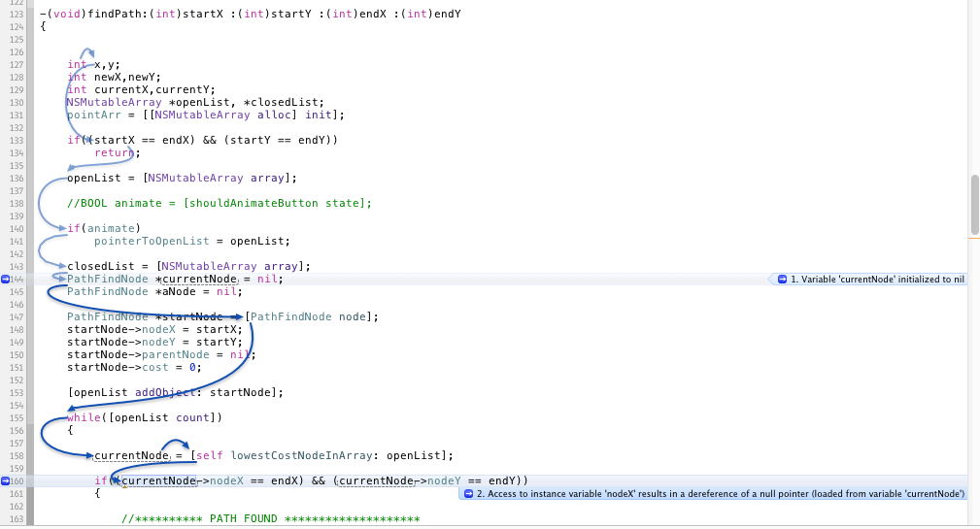Click "*openList, *closedList;" declaration text

pyautogui.click(x=247, y=103)
